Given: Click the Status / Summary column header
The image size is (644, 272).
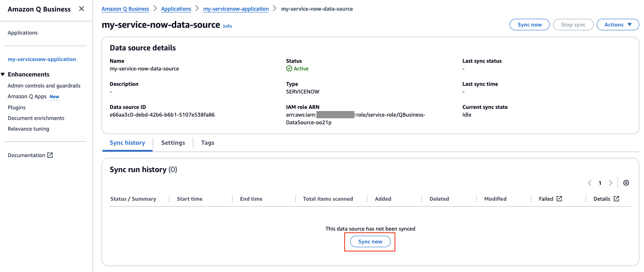Looking at the screenshot, I should (133, 199).
